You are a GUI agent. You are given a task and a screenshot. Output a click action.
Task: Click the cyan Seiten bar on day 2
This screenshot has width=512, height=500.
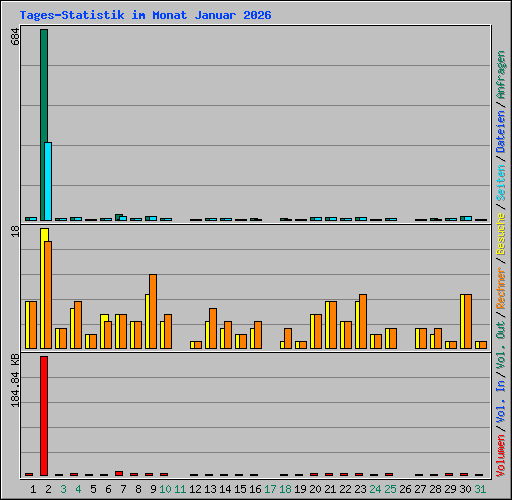(48, 182)
